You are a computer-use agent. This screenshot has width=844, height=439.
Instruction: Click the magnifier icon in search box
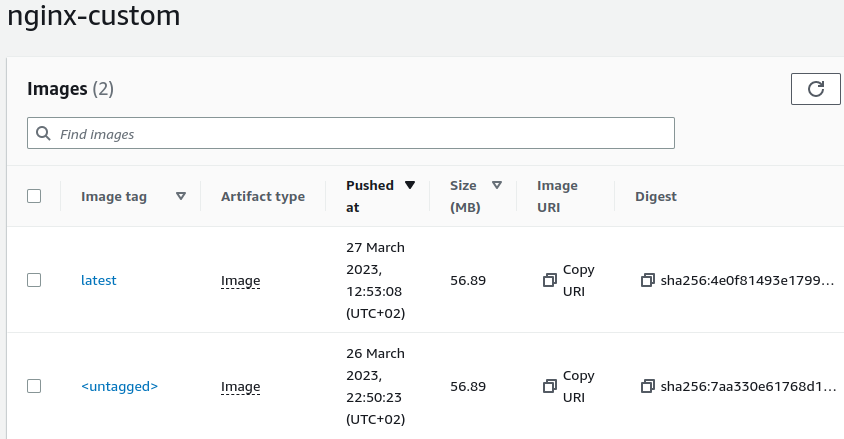click(x=43, y=133)
